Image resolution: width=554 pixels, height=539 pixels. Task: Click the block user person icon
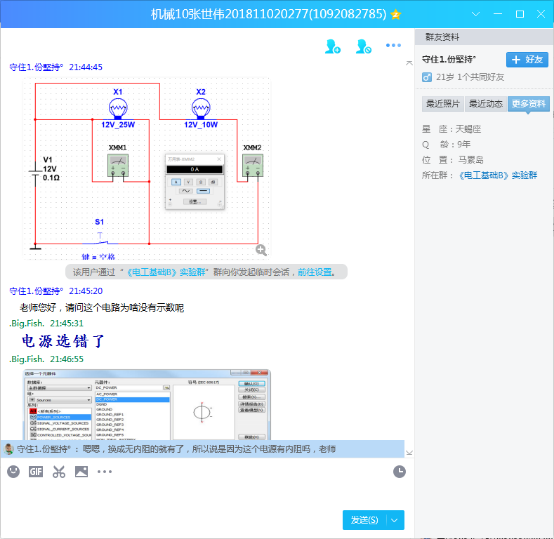pyautogui.click(x=363, y=46)
